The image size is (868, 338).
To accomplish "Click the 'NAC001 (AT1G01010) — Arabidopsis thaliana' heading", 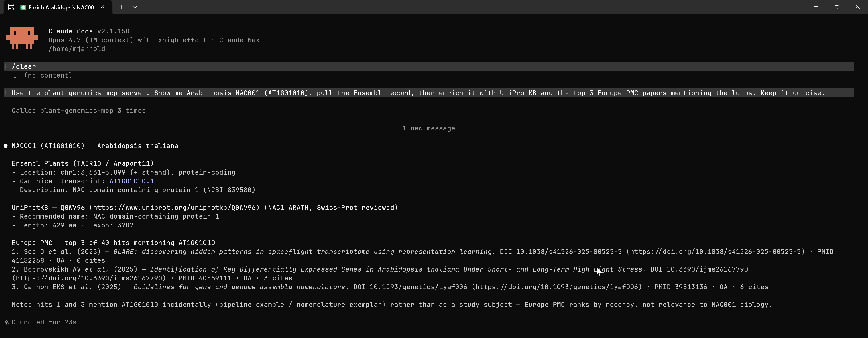I will (x=95, y=146).
